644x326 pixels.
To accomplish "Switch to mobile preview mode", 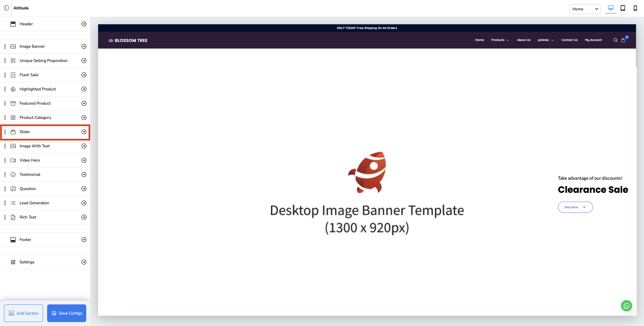I will (x=635, y=8).
